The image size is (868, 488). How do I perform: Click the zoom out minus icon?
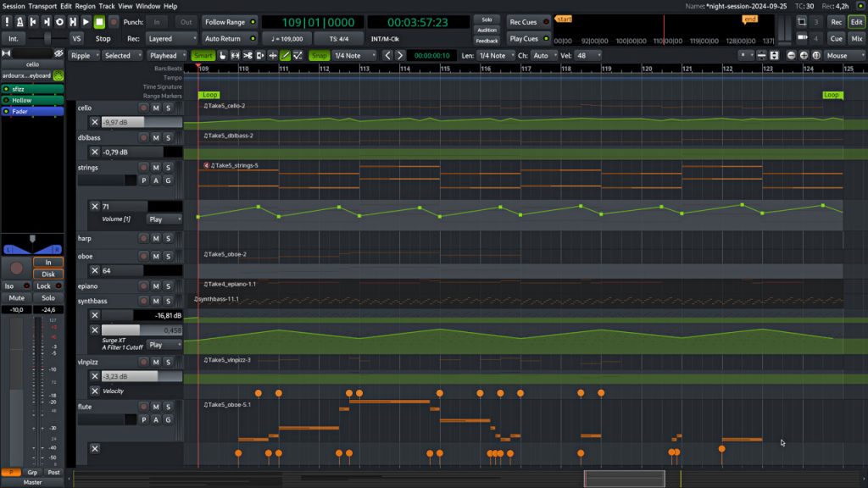click(791, 56)
